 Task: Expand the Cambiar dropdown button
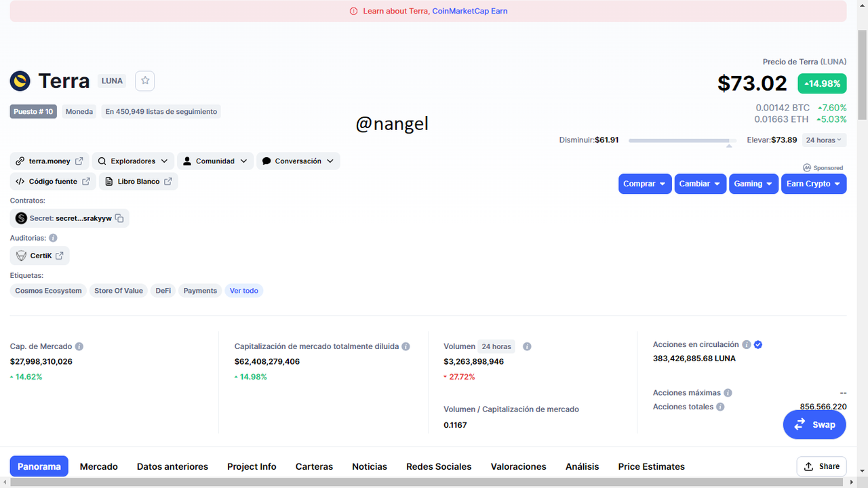pyautogui.click(x=701, y=184)
